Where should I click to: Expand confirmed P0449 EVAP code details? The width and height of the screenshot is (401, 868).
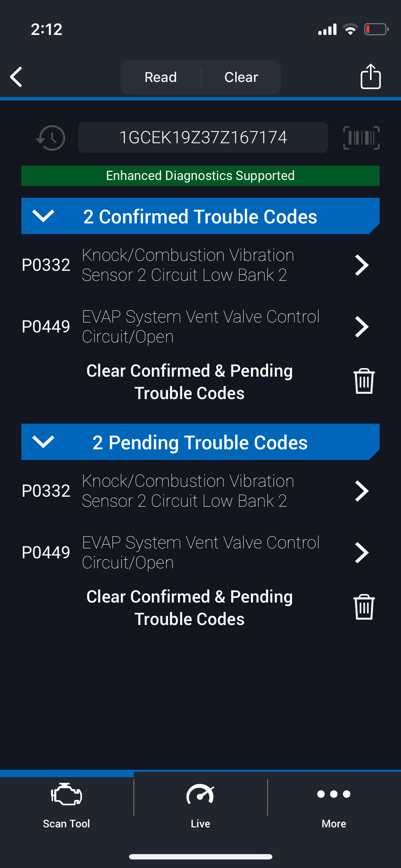pos(361,327)
